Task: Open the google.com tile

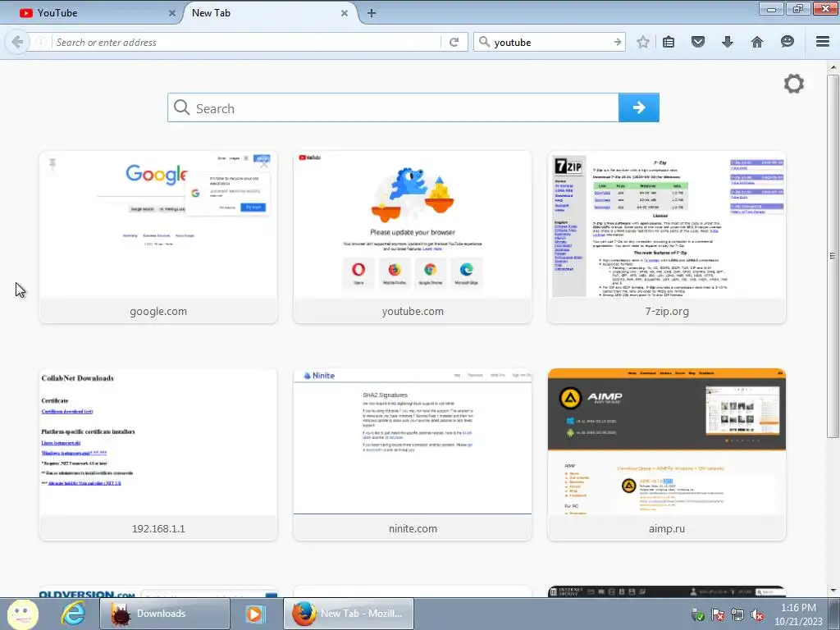Action: point(158,237)
